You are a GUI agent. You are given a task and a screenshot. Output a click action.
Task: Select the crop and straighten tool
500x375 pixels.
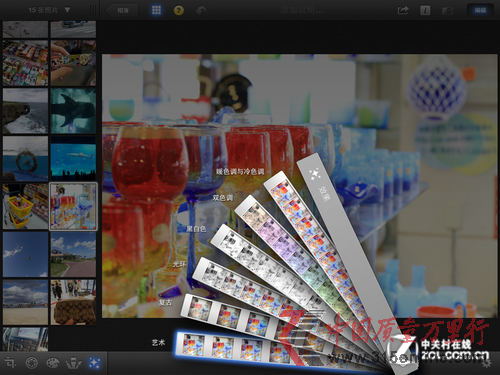click(10, 363)
